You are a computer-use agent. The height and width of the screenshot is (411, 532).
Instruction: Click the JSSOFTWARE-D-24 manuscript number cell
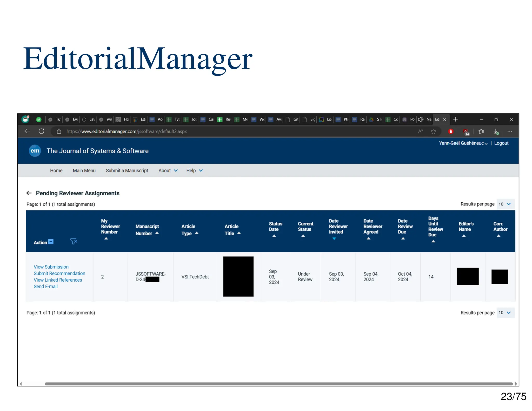(x=150, y=277)
